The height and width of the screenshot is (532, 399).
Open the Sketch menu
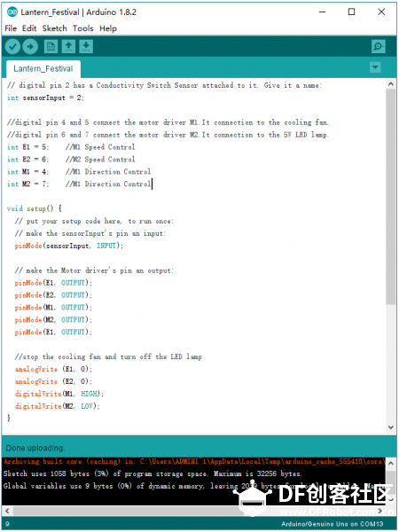(x=54, y=28)
